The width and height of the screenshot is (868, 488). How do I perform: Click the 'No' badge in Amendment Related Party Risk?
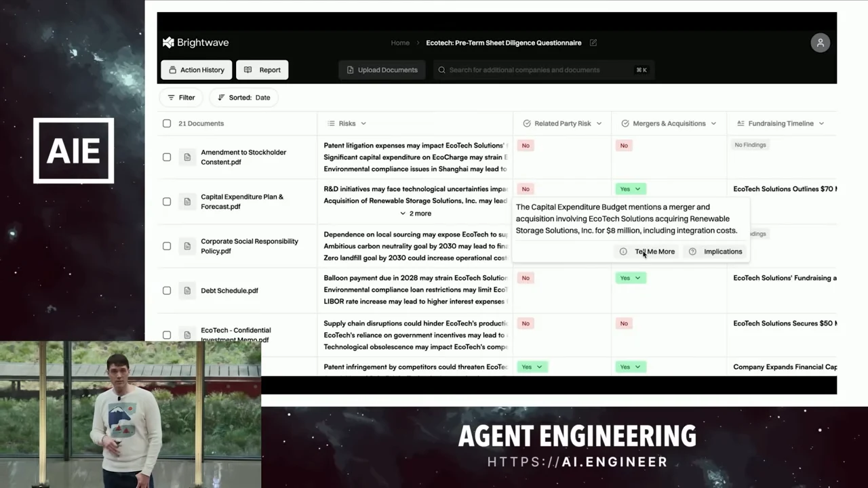coord(526,145)
